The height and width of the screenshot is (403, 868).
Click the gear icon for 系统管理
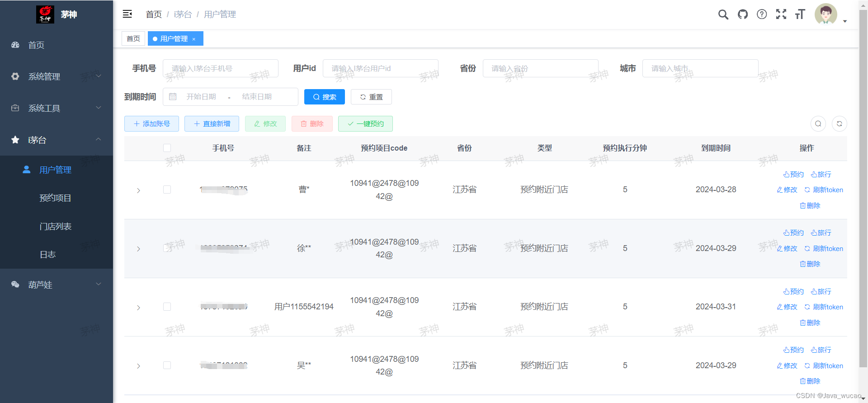tap(15, 76)
